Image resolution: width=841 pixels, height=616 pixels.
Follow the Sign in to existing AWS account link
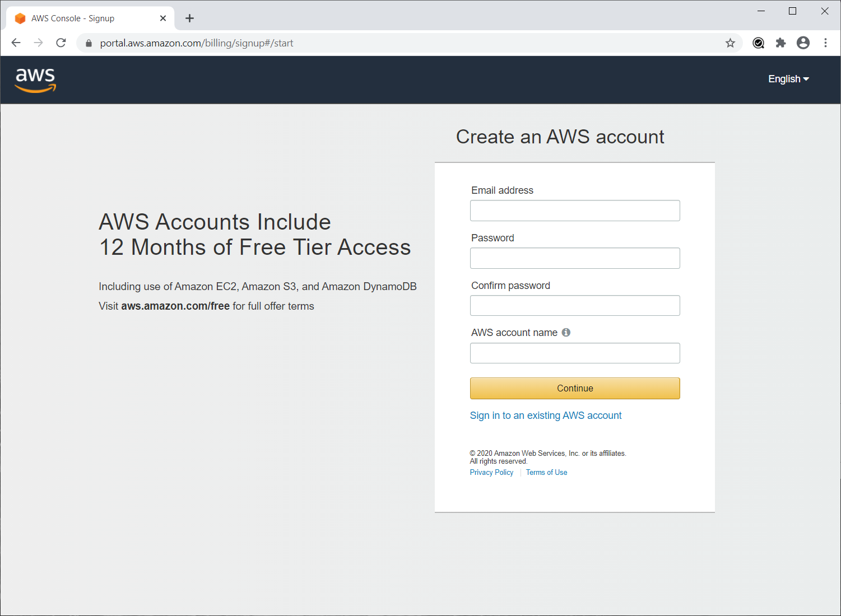click(x=546, y=416)
